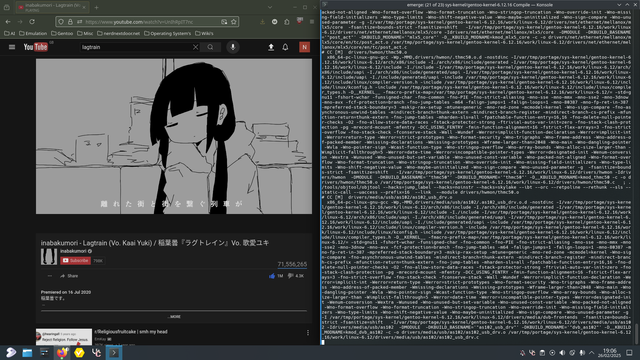Viewport: 640px width, 360px height.
Task: Adjust volume via the speaker tray icon
Action: click(x=562, y=353)
